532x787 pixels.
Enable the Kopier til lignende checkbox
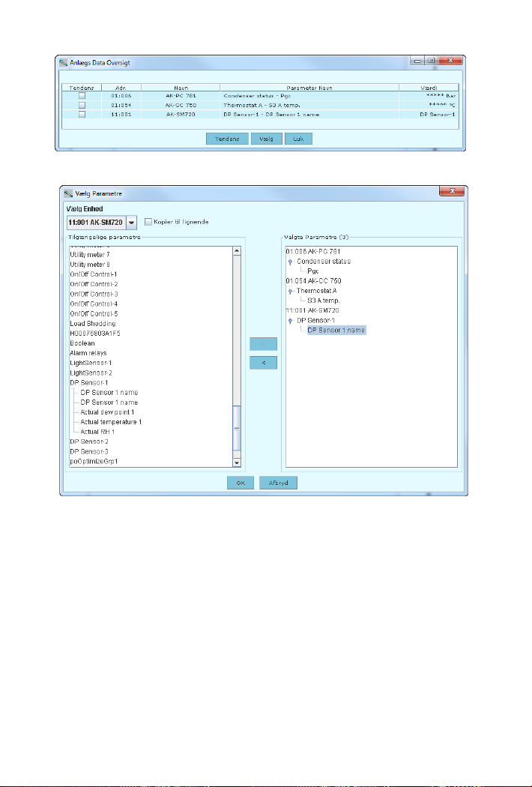148,221
